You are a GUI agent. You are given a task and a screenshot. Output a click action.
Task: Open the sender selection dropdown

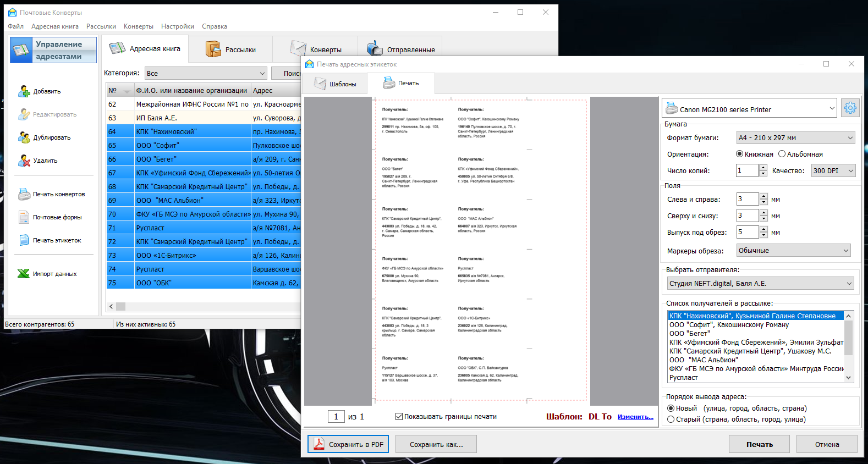[760, 284]
